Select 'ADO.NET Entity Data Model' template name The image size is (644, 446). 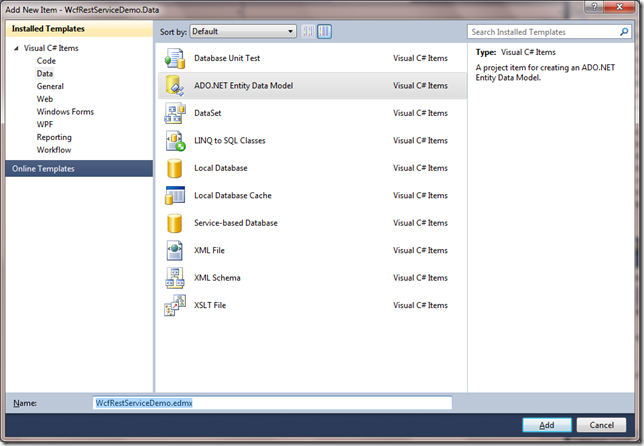tap(244, 85)
